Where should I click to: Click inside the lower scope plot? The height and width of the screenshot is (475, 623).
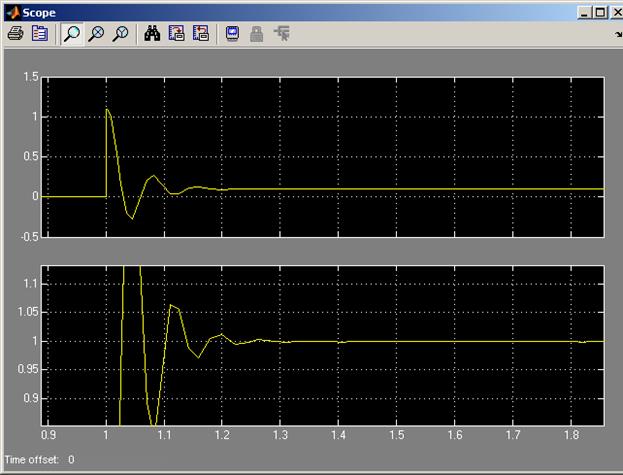point(323,346)
